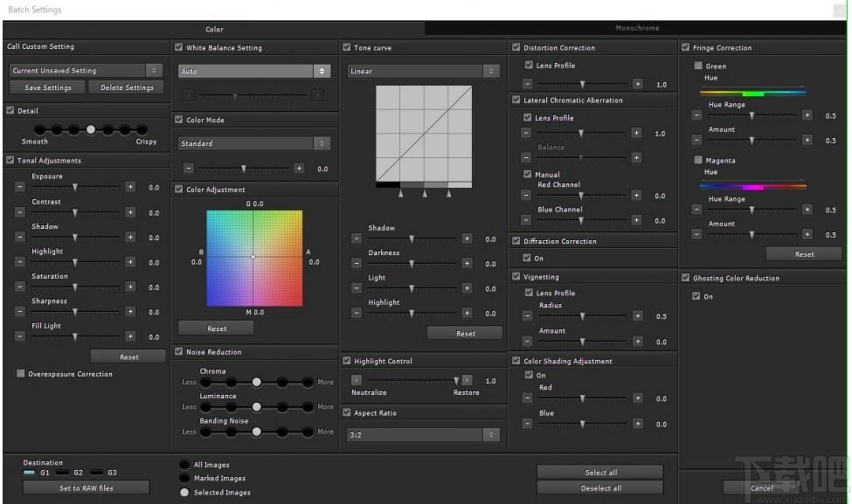The height and width of the screenshot is (504, 852).
Task: Switch to the Color tab
Action: pos(214,30)
